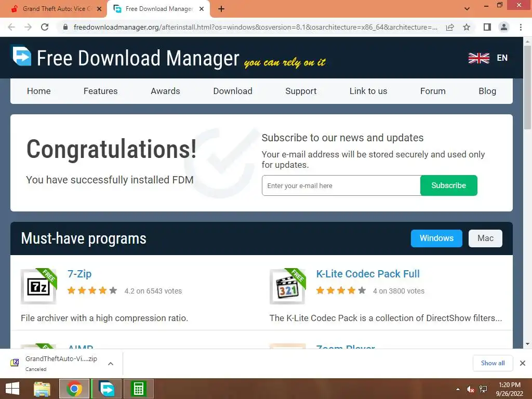Image resolution: width=532 pixels, height=399 pixels.
Task: Click the green Subscribe button
Action: (x=448, y=185)
